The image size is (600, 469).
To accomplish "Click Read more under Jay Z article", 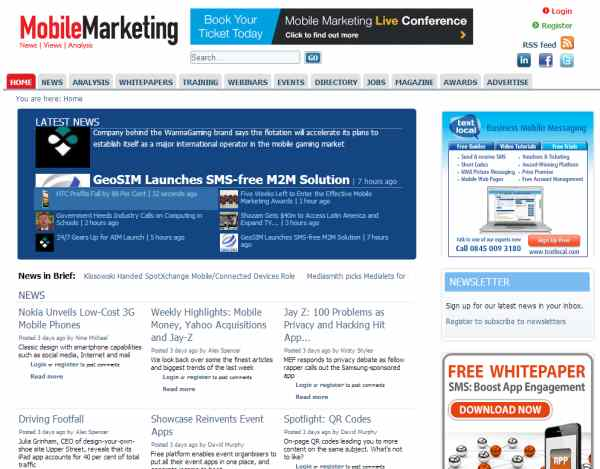I will 312,397.
